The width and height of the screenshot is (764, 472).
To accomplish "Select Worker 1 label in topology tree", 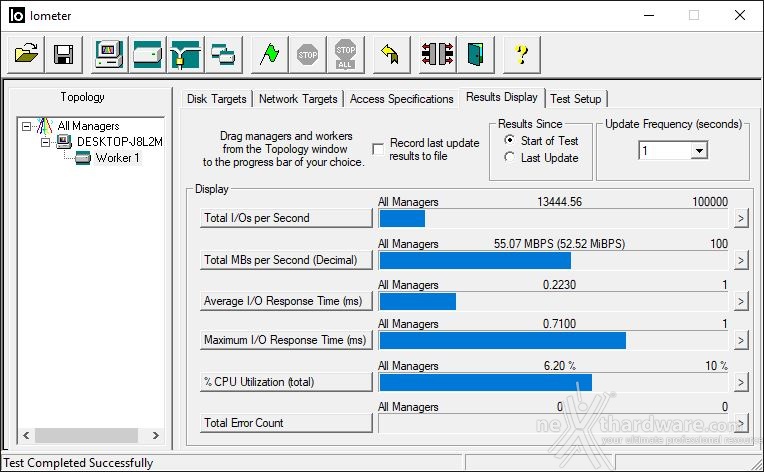I will [x=117, y=158].
